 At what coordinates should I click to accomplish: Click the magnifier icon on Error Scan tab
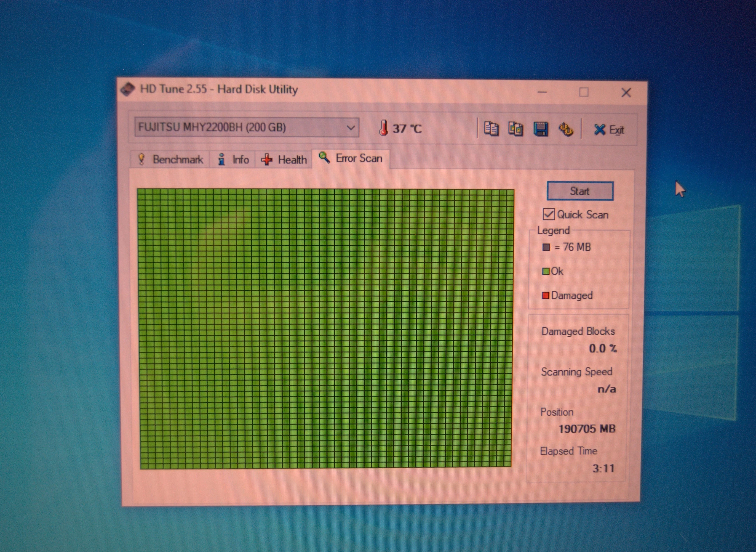[x=324, y=157]
